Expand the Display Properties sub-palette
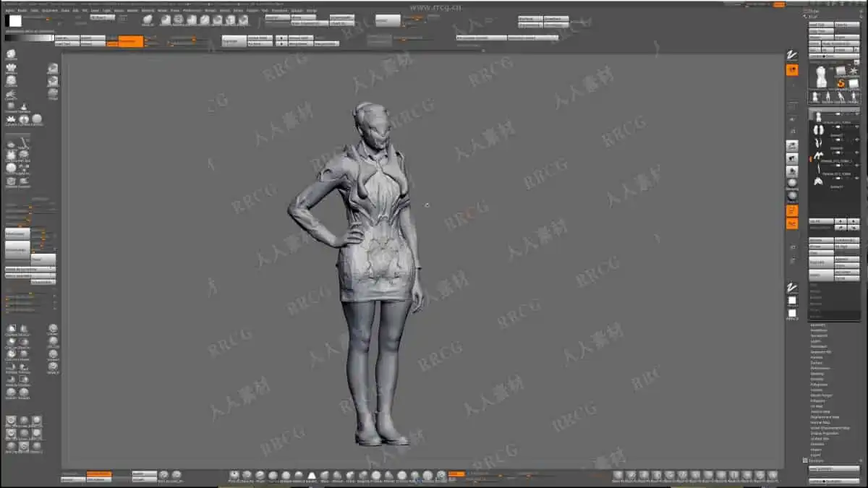Screen dimensions: 868x488 click(825, 433)
